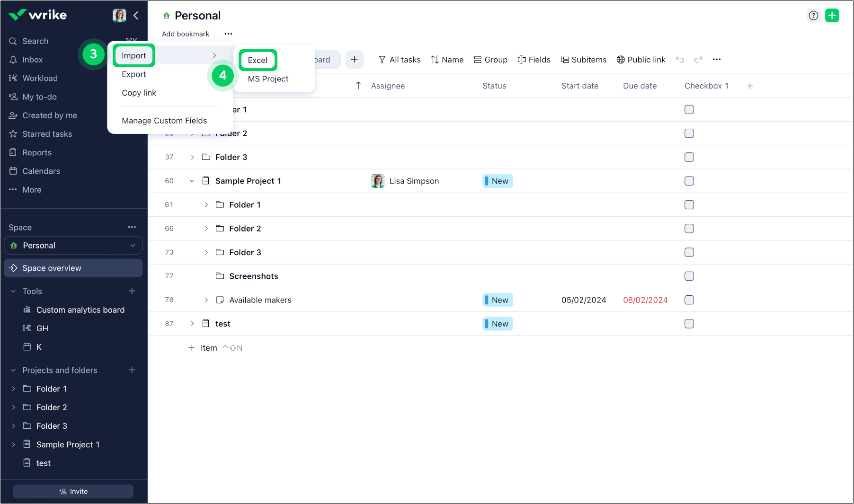This screenshot has height=504, width=854.
Task: Click the green plus create button
Action: pyautogui.click(x=832, y=16)
